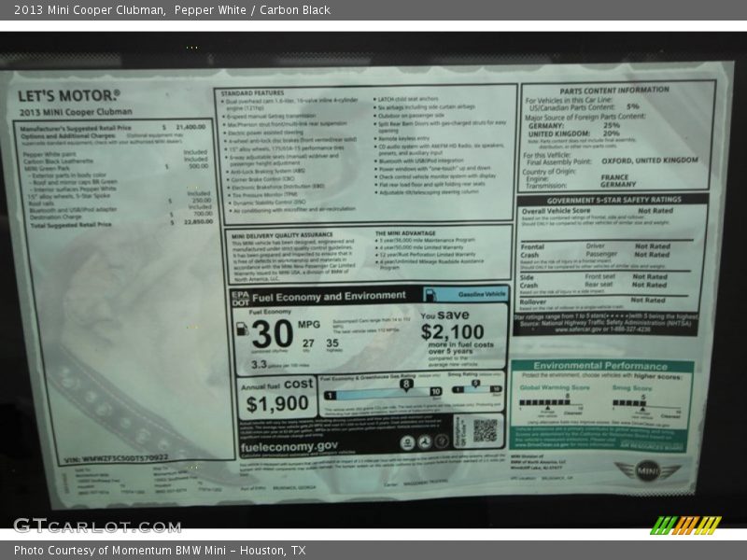Click the '$2,100' fuel savings figure
Screen dimensions: 747x560
[x=453, y=332]
